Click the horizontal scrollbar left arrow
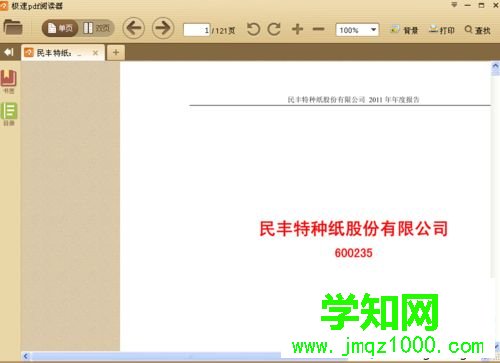Image resolution: width=500 pixels, height=363 pixels. 26,356
